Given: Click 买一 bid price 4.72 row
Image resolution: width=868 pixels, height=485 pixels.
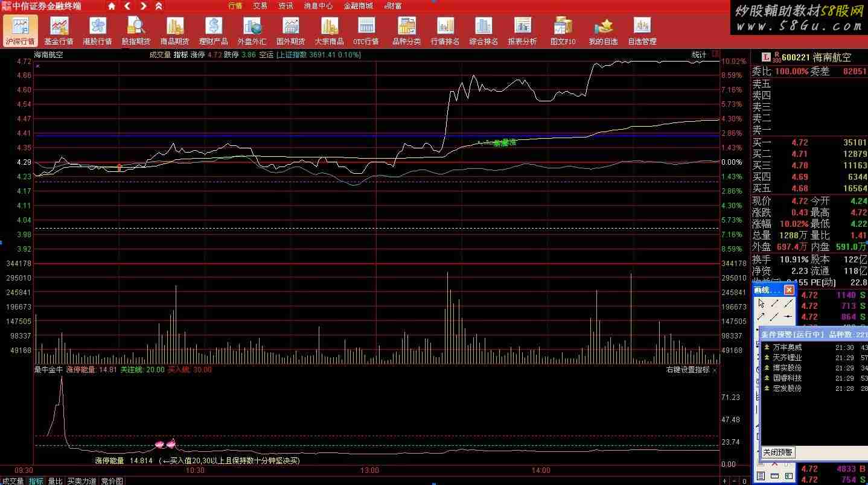Looking at the screenshot, I should tap(809, 143).
